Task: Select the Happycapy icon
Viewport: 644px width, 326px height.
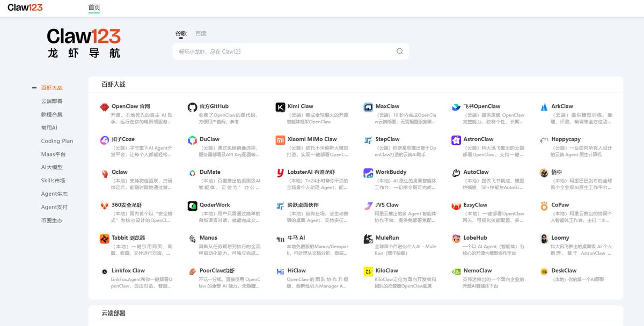Action: [544, 140]
